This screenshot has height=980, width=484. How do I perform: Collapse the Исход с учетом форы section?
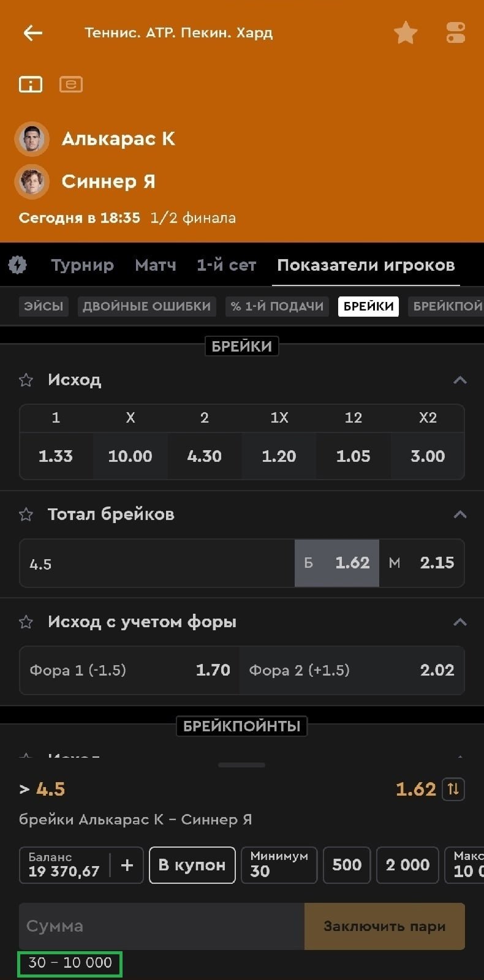click(x=459, y=622)
